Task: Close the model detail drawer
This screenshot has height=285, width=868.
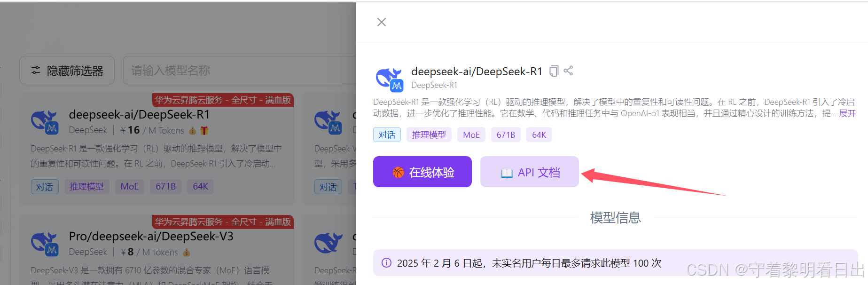Action: pos(382,22)
